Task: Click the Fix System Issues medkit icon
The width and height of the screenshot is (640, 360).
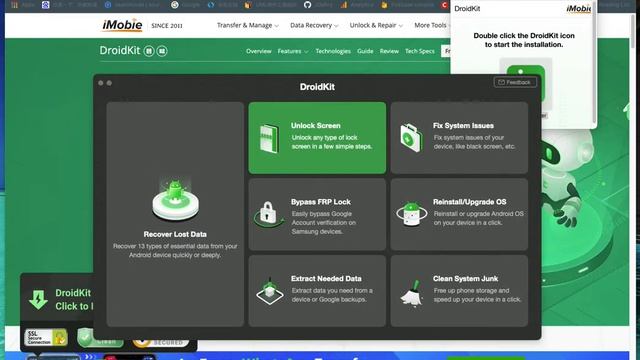Action: point(411,138)
